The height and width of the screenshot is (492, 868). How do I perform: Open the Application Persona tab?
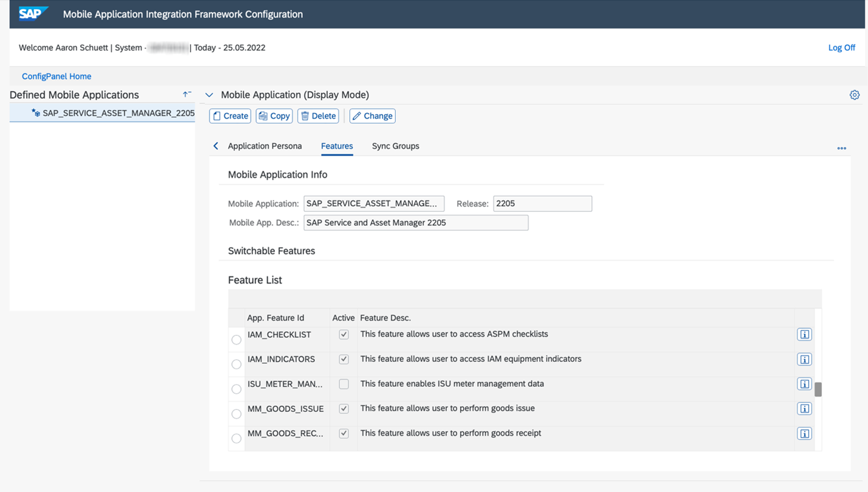pyautogui.click(x=265, y=146)
